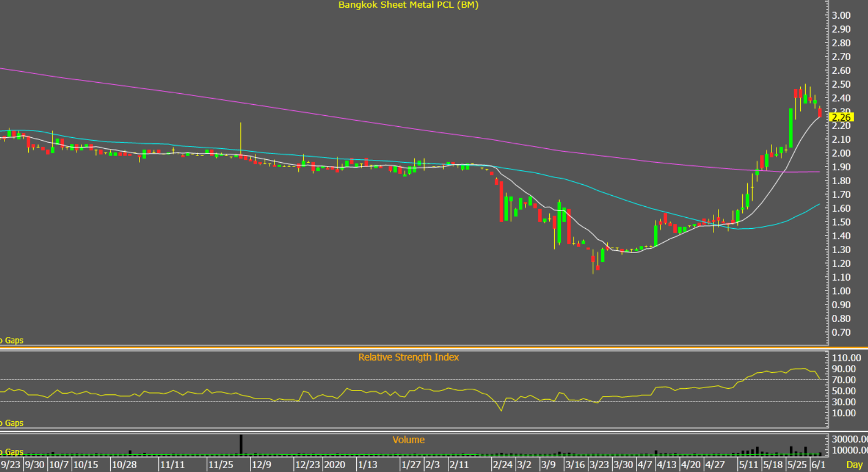868x472 pixels.
Task: Click the 110.00 RSI axis label
Action: [x=846, y=358]
